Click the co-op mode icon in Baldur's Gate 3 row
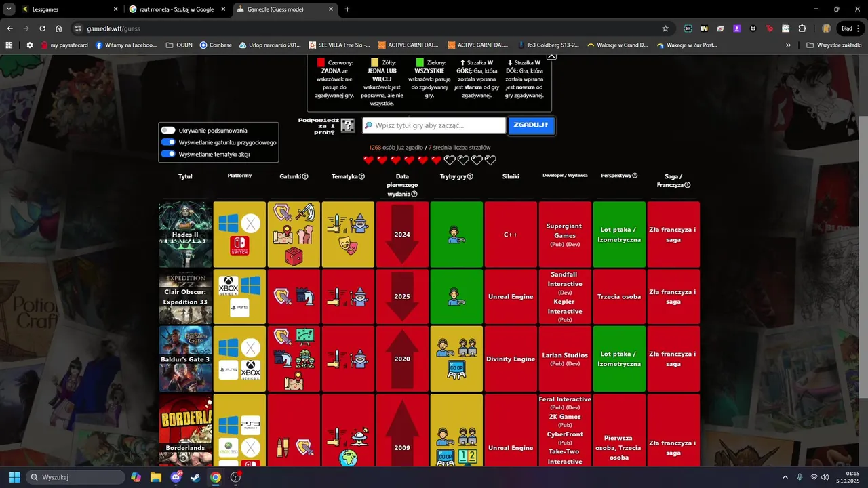The image size is (868, 488). (456, 370)
